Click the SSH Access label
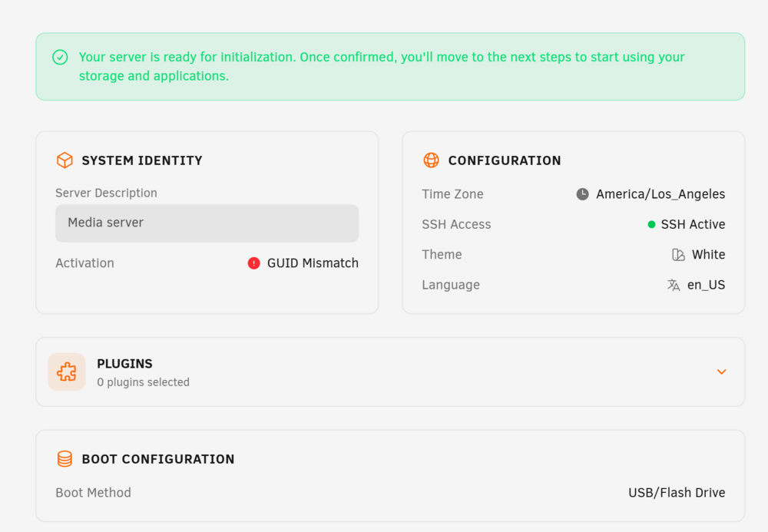The image size is (768, 532). pyautogui.click(x=456, y=225)
